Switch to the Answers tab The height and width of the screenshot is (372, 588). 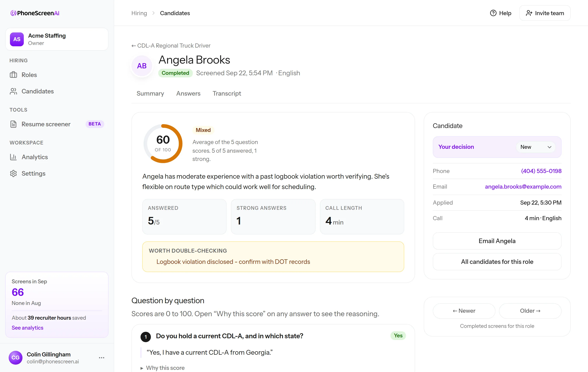coord(188,93)
